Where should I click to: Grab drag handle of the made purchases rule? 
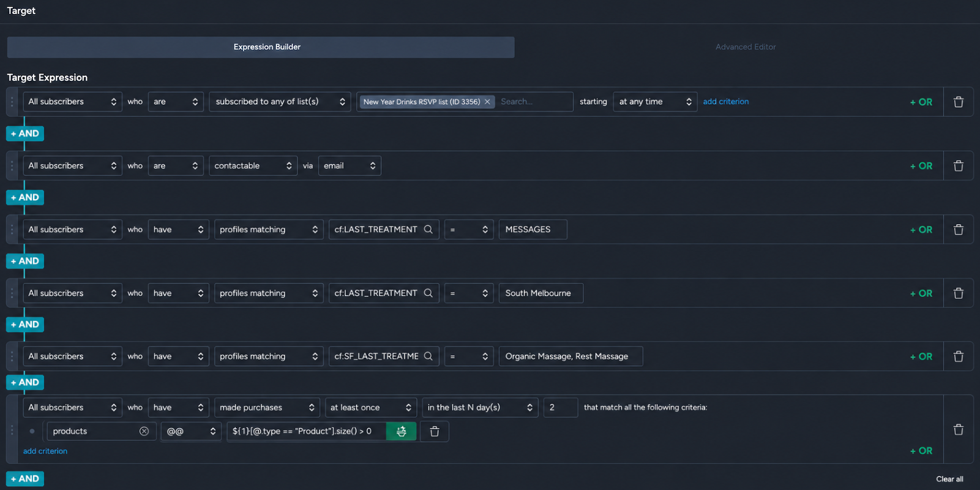click(x=12, y=429)
